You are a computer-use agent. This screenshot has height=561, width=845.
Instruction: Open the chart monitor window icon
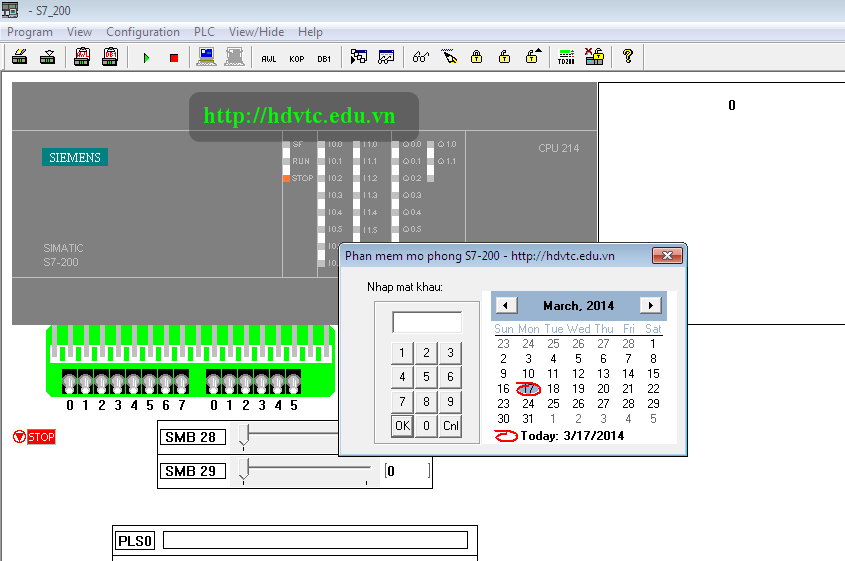(x=386, y=57)
